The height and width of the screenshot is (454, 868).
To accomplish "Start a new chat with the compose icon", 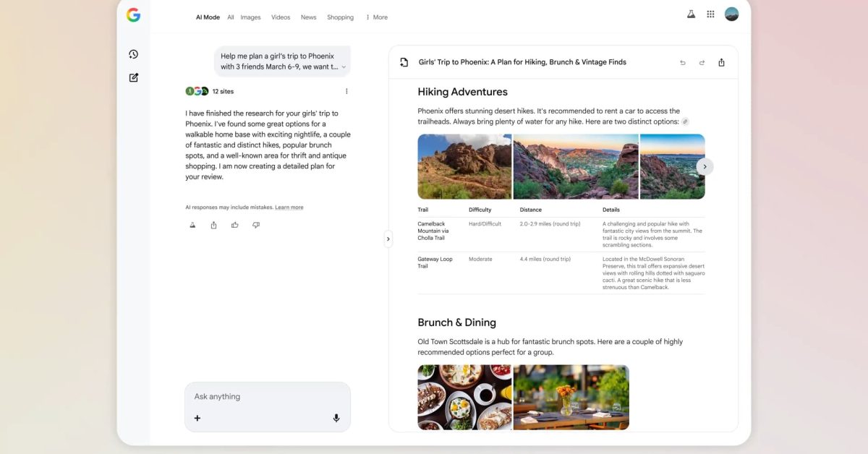I will (x=133, y=77).
